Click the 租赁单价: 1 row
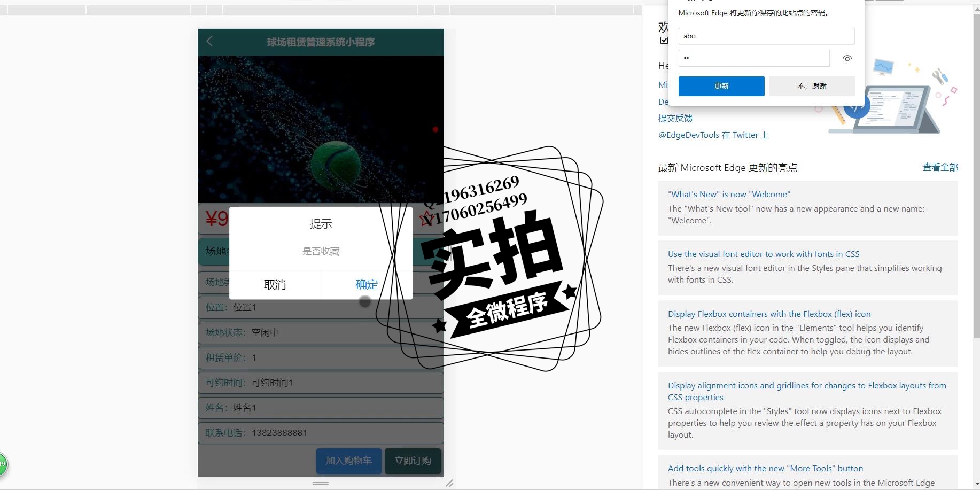The width and height of the screenshot is (980, 490). pyautogui.click(x=321, y=357)
